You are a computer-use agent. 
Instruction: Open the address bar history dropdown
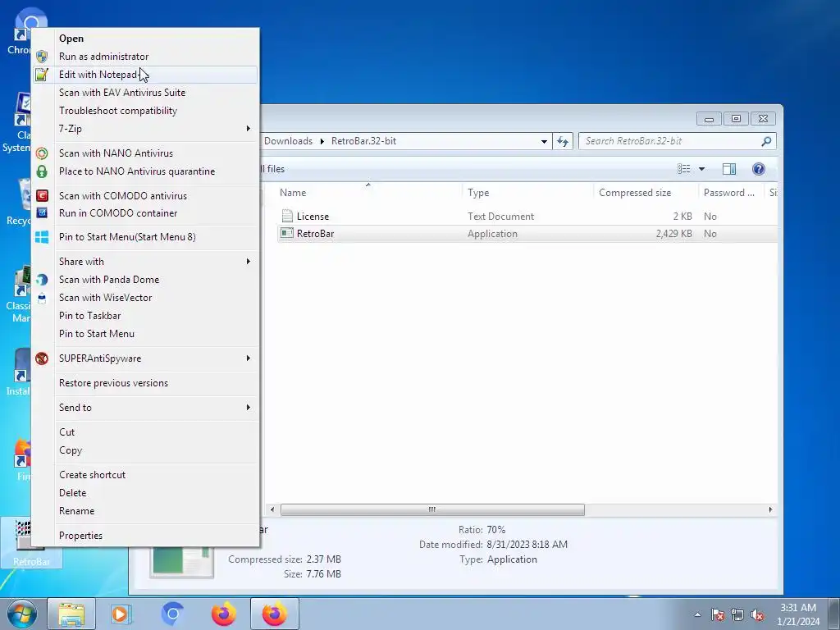544,141
